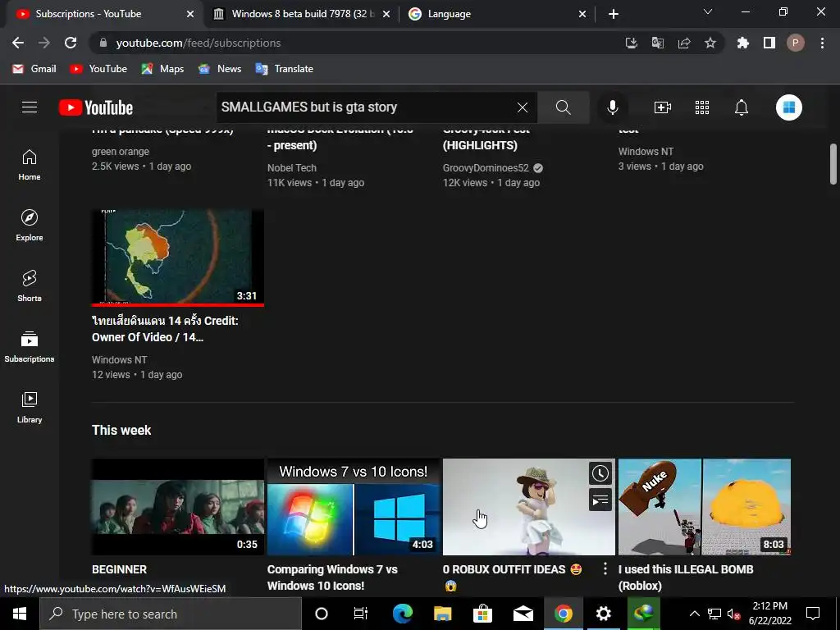Image resolution: width=840 pixels, height=630 pixels.
Task: Open Translate bookmark
Action: pos(285,69)
